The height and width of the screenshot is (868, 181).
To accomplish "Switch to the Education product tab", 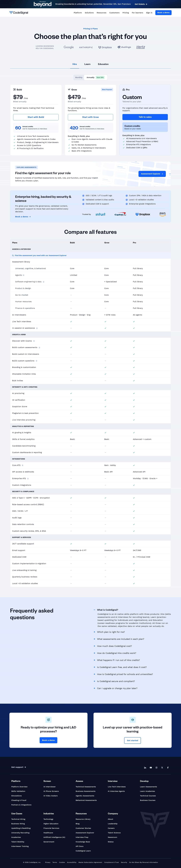I will coord(103,64).
